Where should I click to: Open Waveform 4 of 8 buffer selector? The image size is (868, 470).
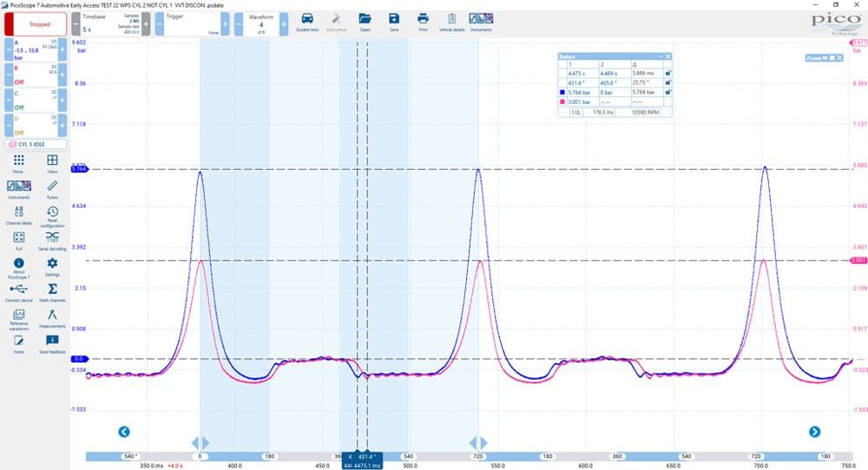pos(261,24)
